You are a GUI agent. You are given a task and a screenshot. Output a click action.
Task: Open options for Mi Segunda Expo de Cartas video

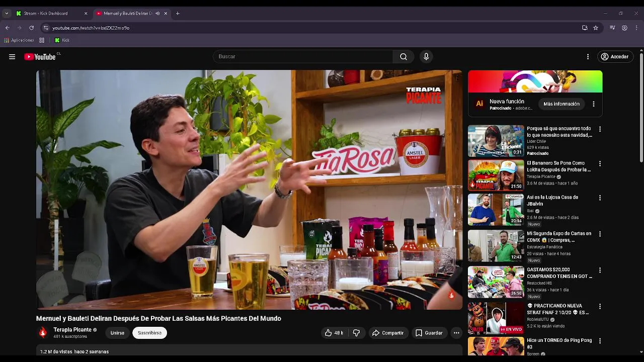[600, 234]
